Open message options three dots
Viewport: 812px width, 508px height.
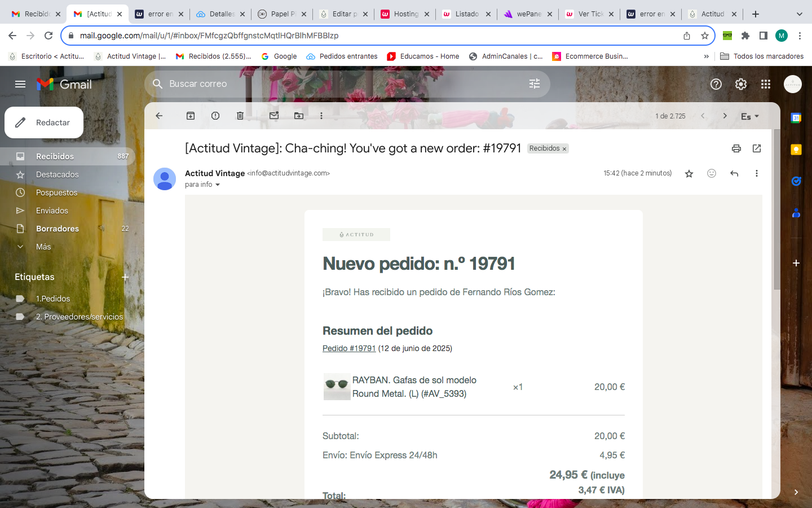click(x=757, y=173)
